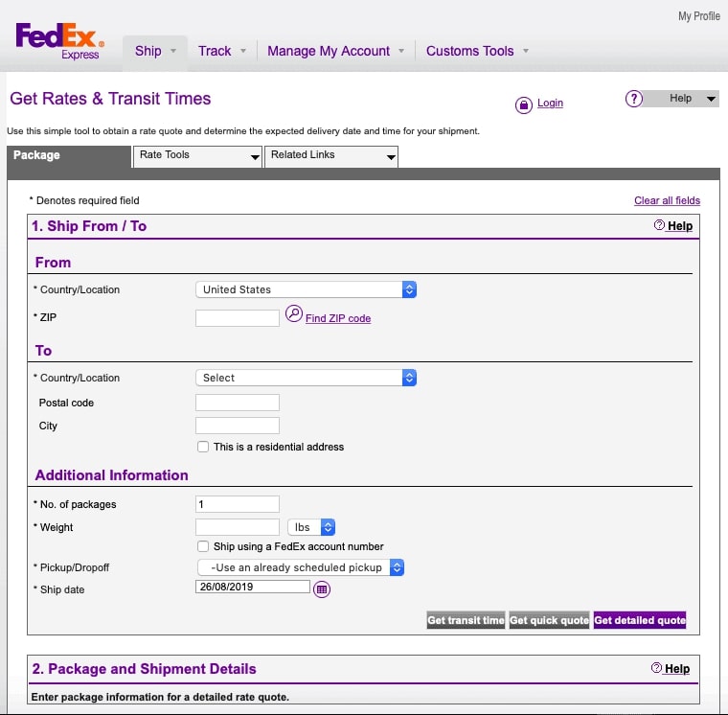Click Get transit time button
728x715 pixels.
466,620
